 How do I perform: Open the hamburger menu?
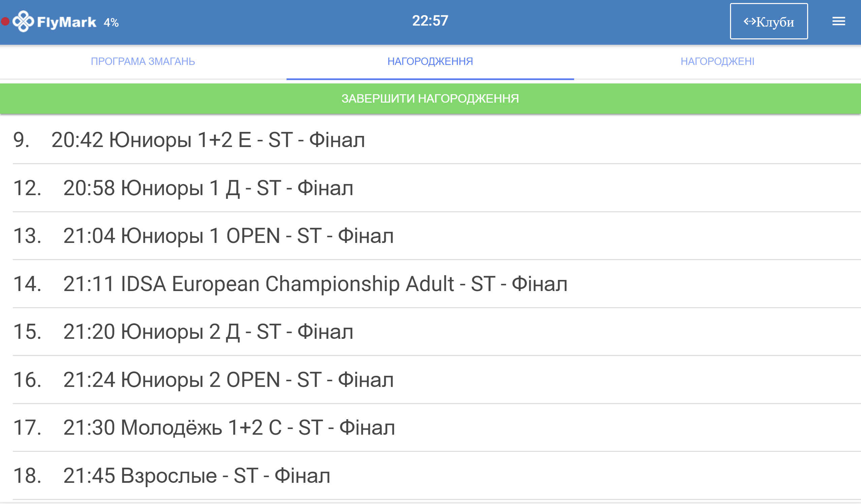click(x=838, y=22)
